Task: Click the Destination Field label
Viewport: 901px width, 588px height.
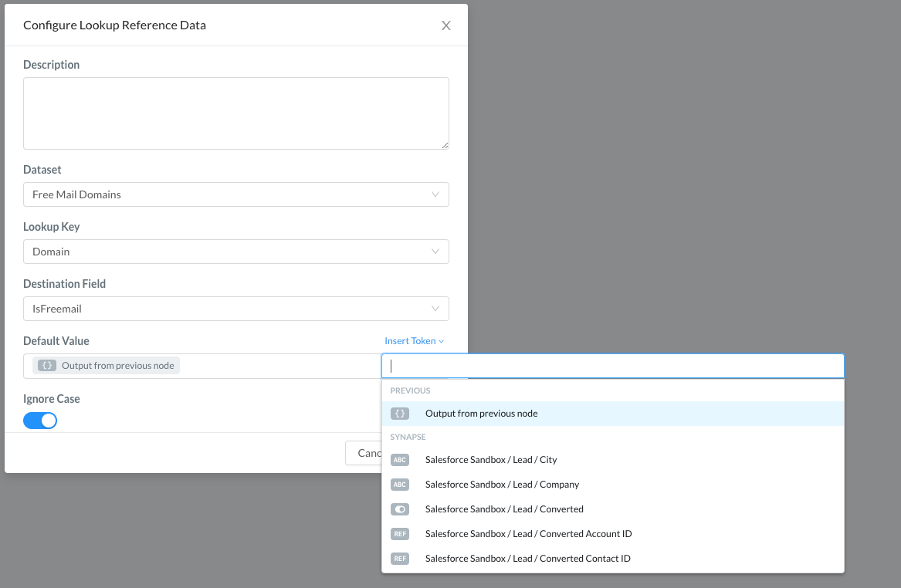Action: 64,284
